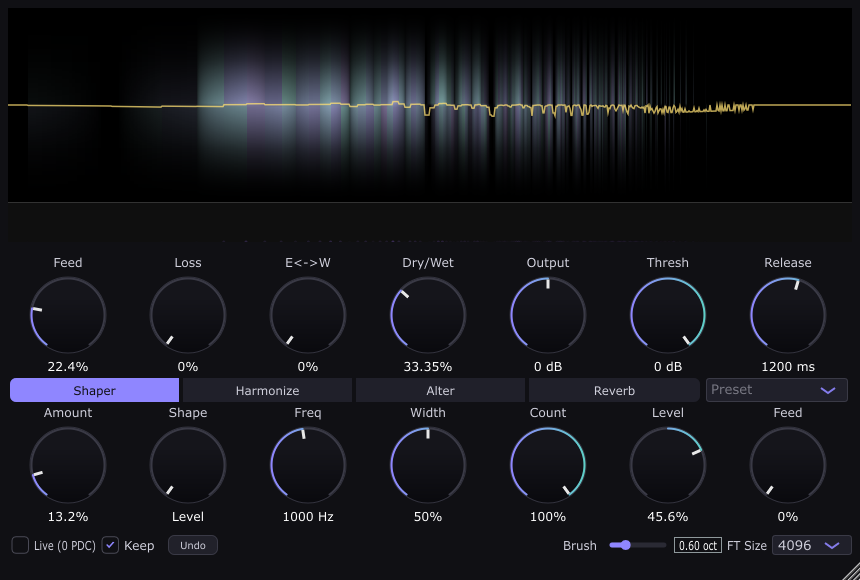Viewport: 860px width, 580px height.
Task: Click inside the spectrogram display
Action: pos(430,105)
